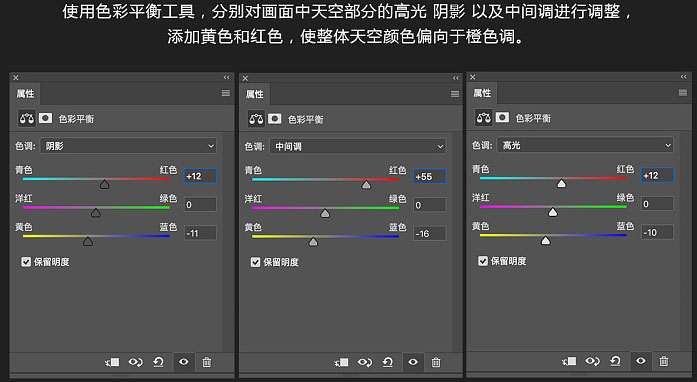Uncheck 保留明度 in the 阴影 panel
Image resolution: width=697 pixels, height=382 pixels.
coord(26,262)
